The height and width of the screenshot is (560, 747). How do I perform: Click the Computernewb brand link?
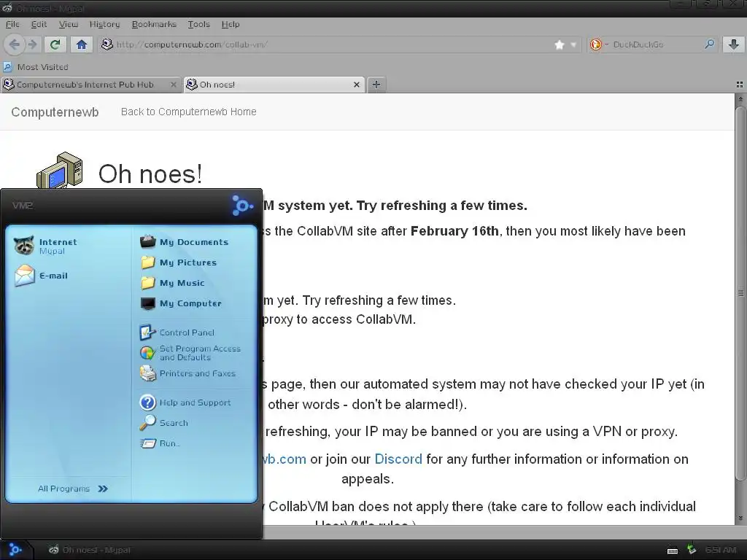(55, 112)
